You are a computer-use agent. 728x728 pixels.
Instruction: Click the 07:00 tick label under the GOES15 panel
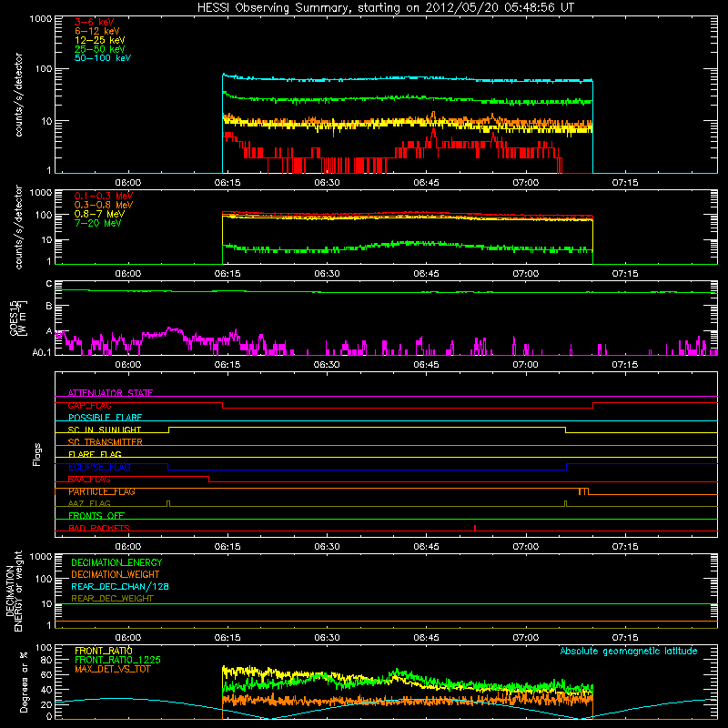click(526, 365)
